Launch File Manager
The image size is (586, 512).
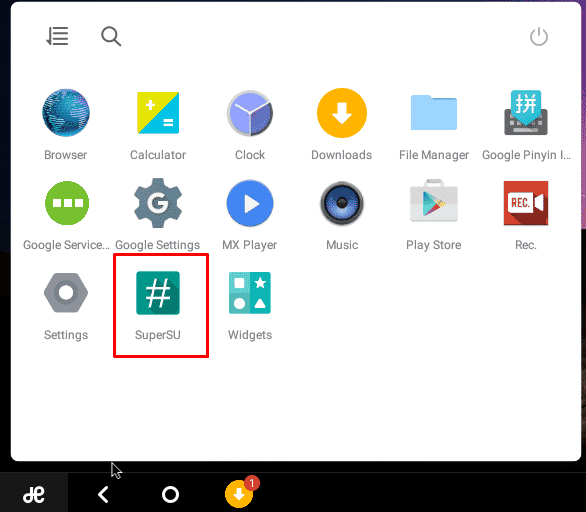434,112
